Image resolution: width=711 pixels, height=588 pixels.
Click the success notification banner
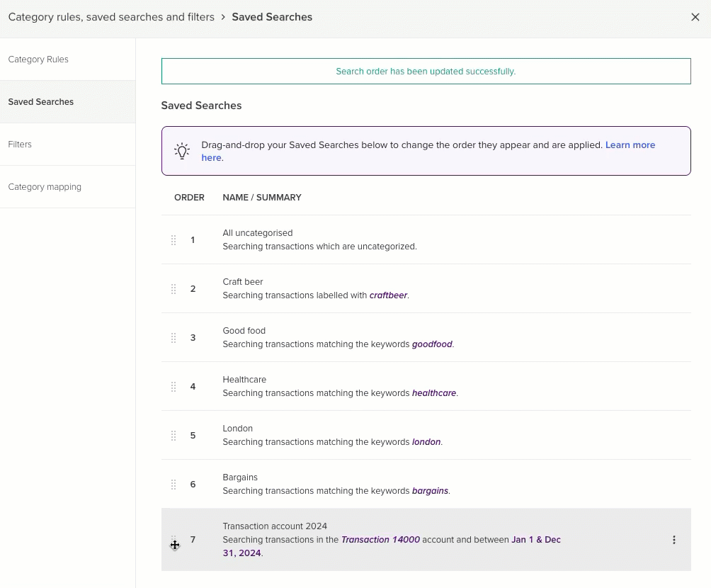(x=426, y=72)
